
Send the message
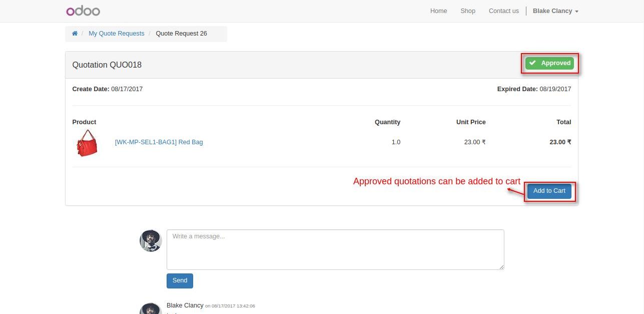point(180,281)
